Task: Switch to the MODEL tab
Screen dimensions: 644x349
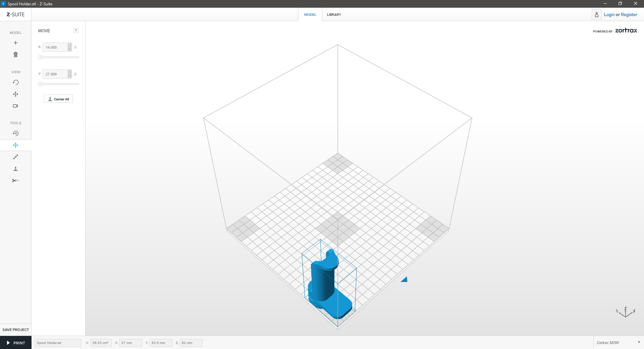Action: click(310, 15)
